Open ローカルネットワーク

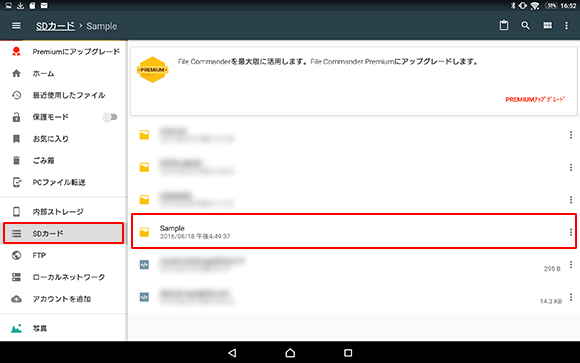point(64,277)
